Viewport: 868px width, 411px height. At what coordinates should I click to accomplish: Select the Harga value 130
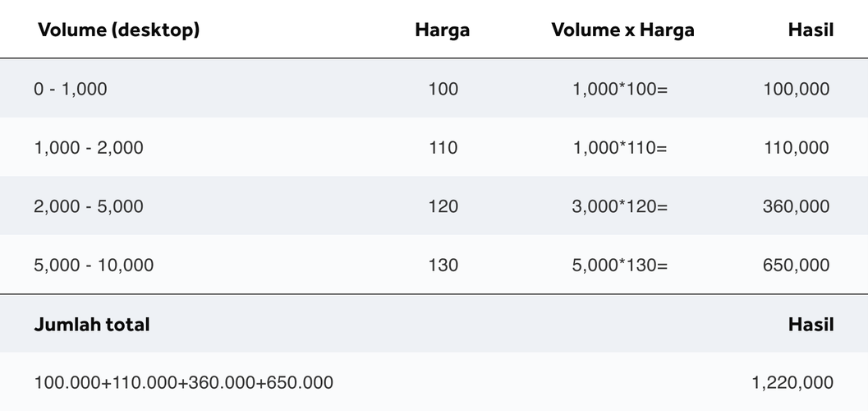coord(443,266)
